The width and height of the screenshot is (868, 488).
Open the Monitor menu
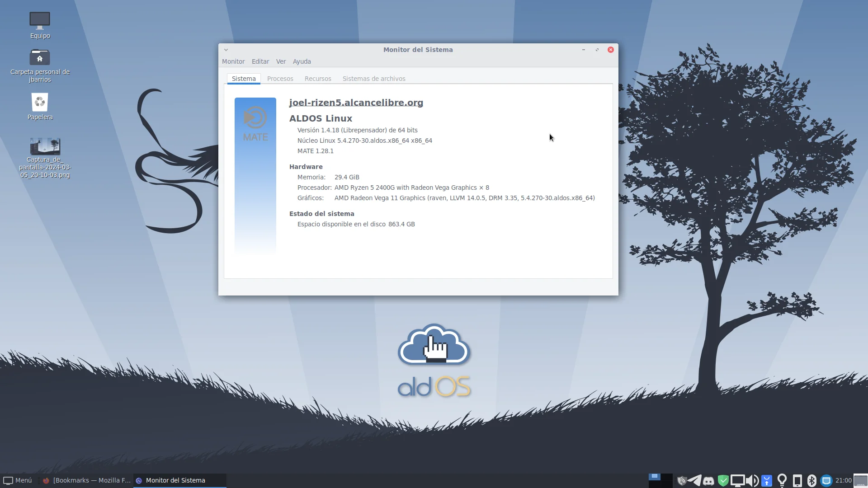coord(233,61)
